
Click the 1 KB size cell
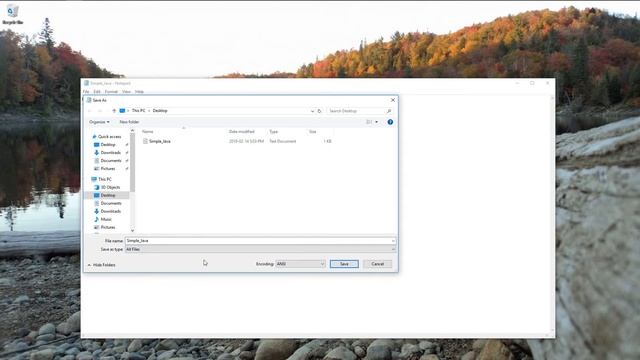point(327,141)
